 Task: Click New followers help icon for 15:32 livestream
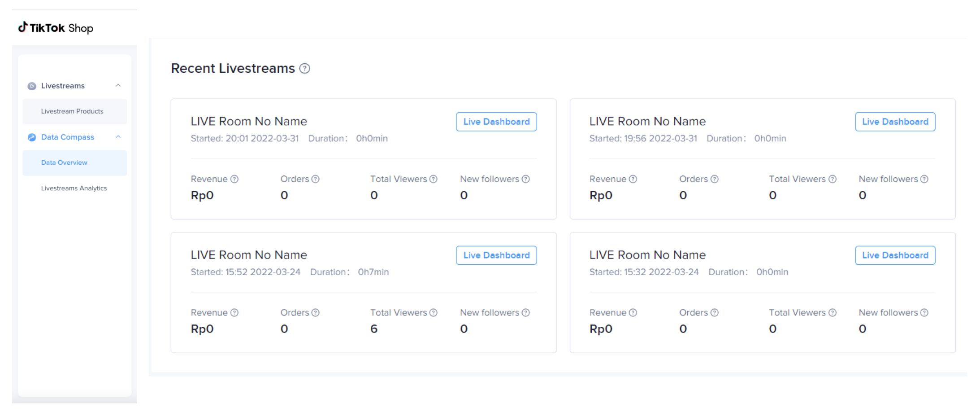tap(924, 313)
